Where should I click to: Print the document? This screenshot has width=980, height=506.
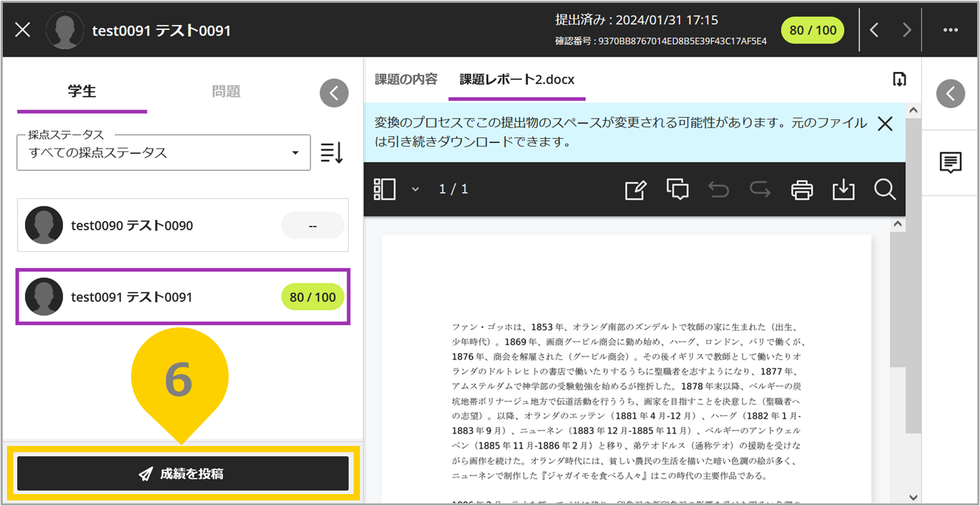[x=802, y=189]
